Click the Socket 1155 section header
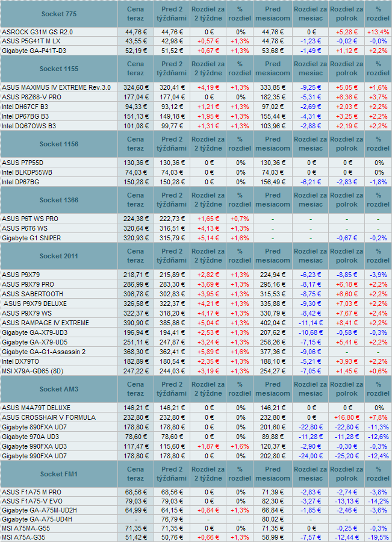This screenshot has height=542, width=392. tap(59, 69)
